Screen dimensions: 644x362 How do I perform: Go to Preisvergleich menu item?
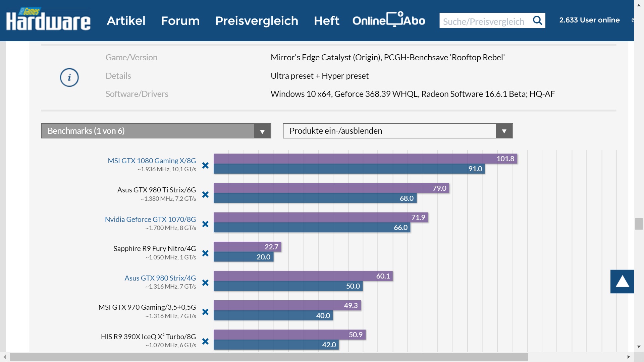[x=257, y=21]
